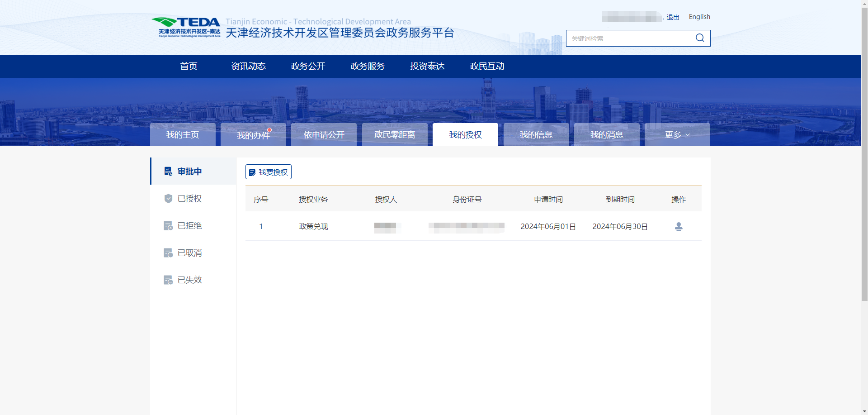Switch to the 我的信息 tab
Screen dimensions: 868x415
(x=536, y=134)
